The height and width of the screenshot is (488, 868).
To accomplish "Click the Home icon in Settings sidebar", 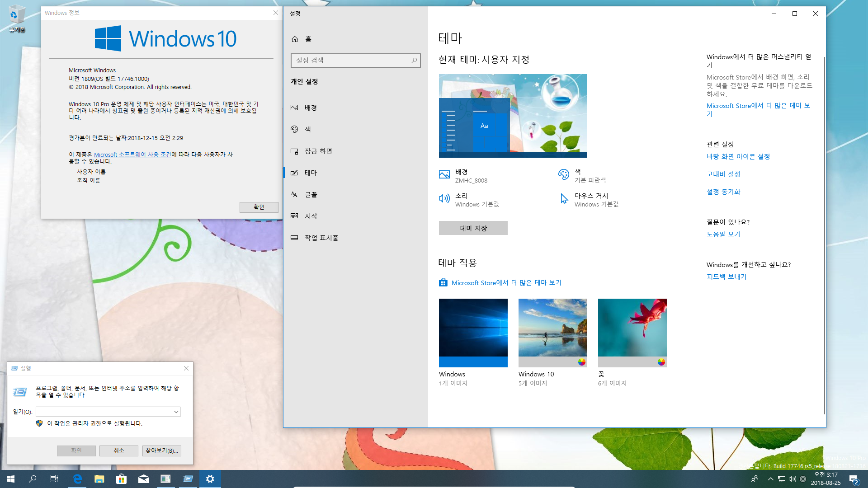I will 295,39.
